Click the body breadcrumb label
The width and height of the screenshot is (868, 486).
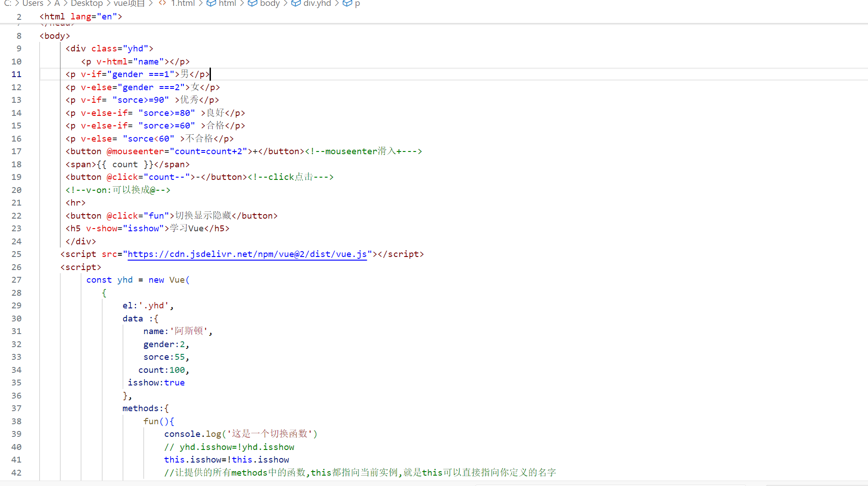click(x=270, y=3)
